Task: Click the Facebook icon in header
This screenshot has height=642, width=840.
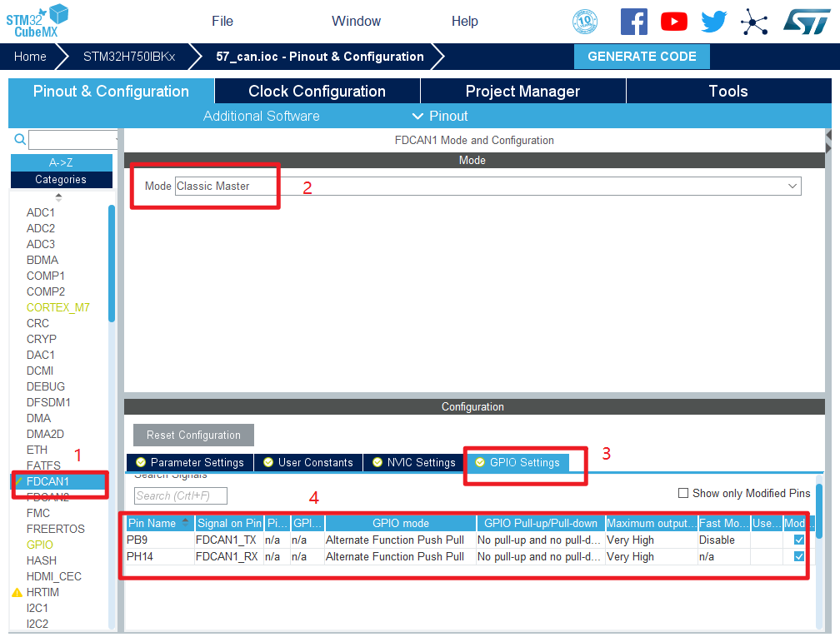Action: point(633,22)
